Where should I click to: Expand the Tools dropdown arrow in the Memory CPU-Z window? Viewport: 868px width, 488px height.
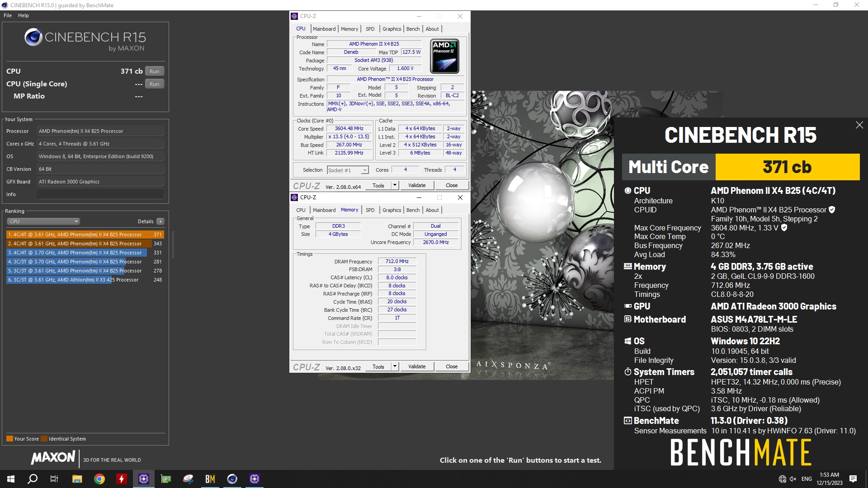point(395,366)
